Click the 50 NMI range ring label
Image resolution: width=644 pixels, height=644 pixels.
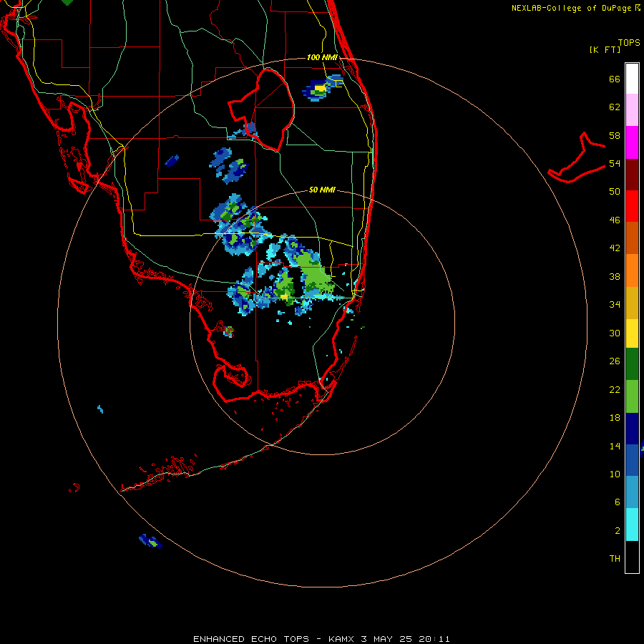click(x=322, y=190)
